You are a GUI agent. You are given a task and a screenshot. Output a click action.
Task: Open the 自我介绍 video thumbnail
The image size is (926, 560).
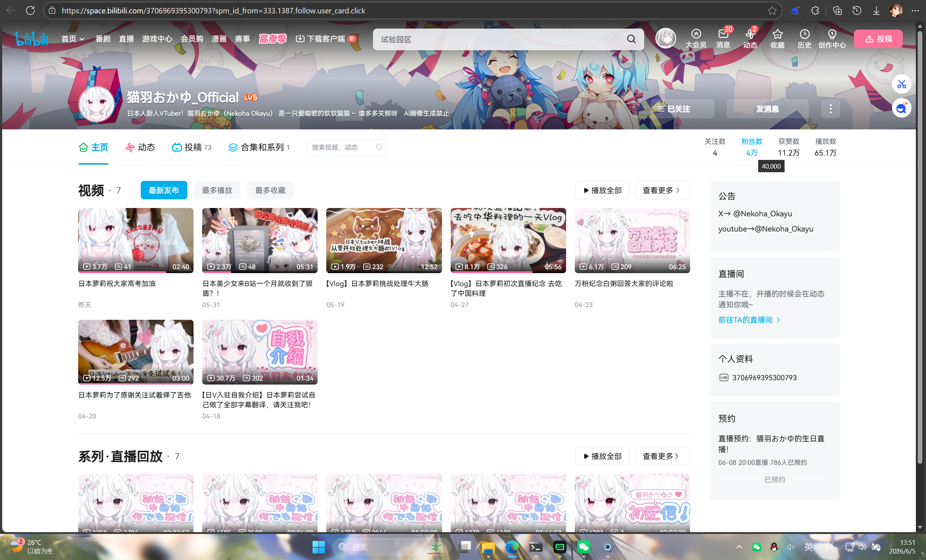260,352
